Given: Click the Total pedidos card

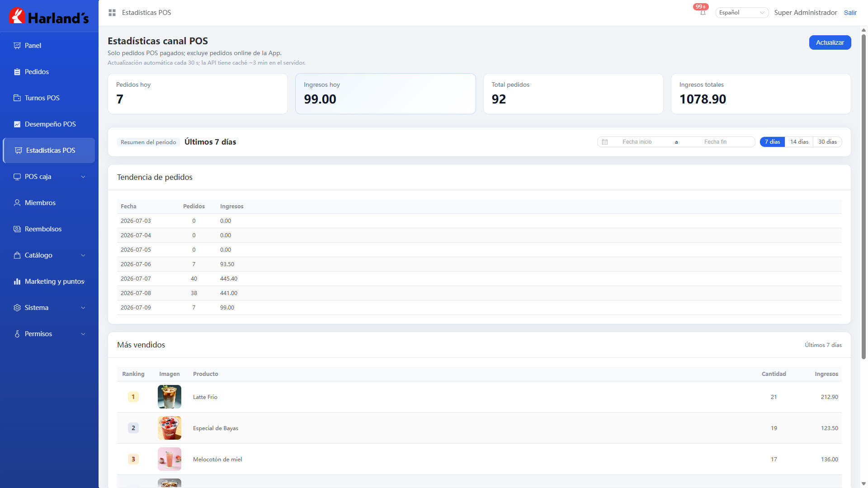Looking at the screenshot, I should (573, 94).
